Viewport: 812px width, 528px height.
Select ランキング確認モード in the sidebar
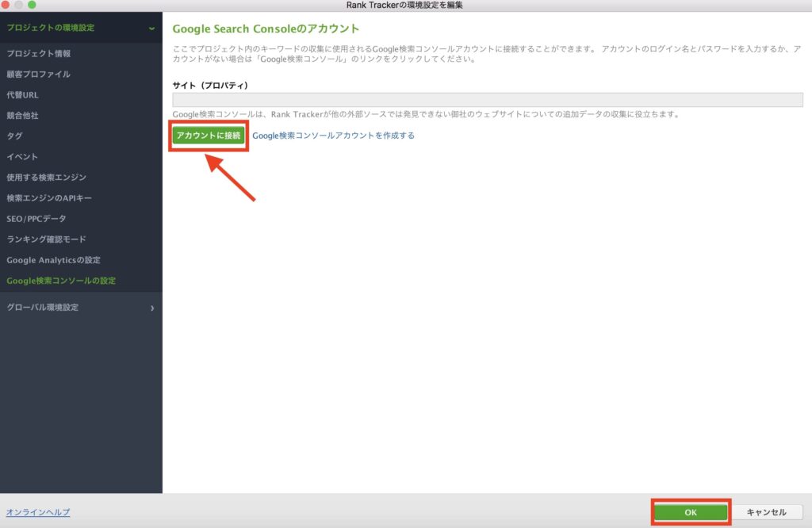[47, 239]
